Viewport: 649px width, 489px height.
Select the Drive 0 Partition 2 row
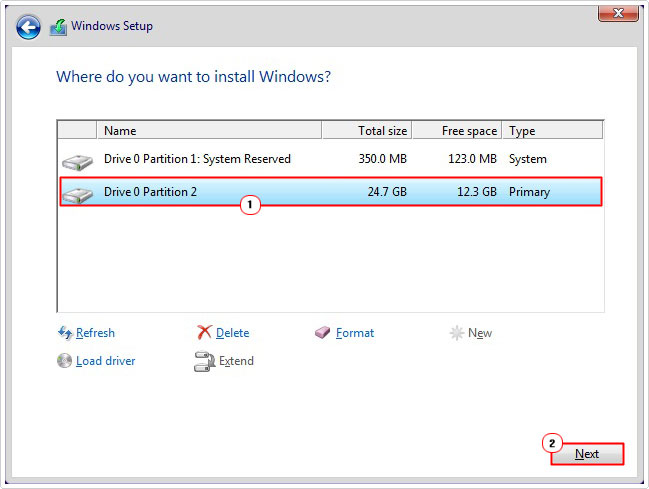point(331,192)
